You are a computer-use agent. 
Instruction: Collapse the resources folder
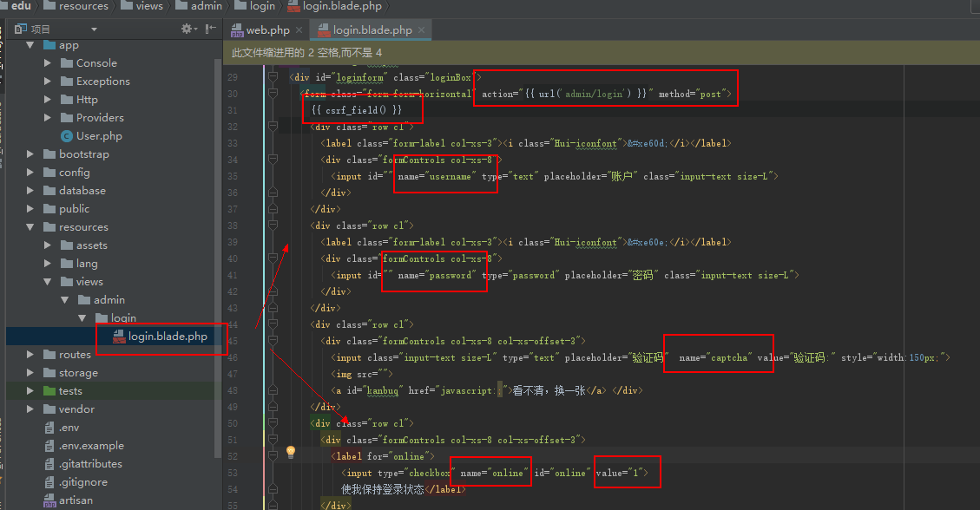[x=30, y=227]
